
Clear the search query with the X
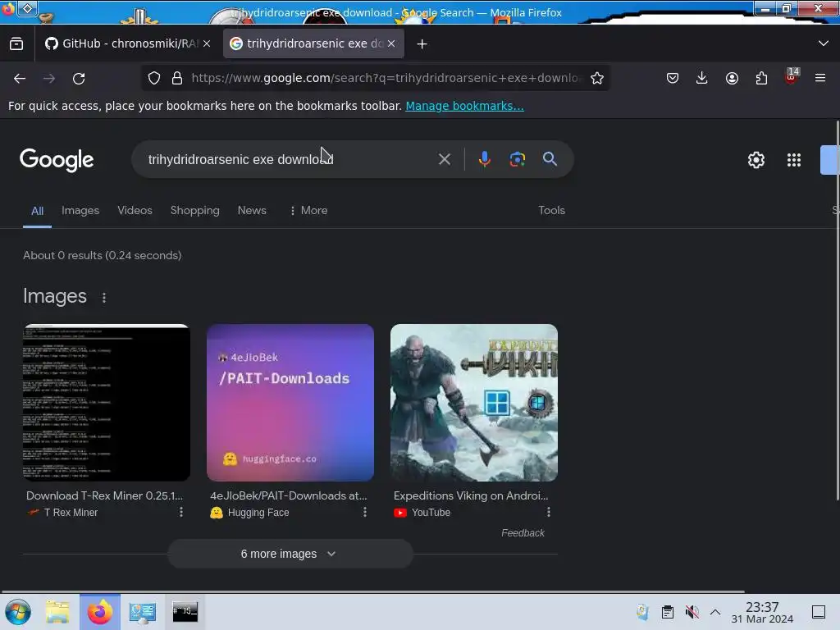(444, 159)
